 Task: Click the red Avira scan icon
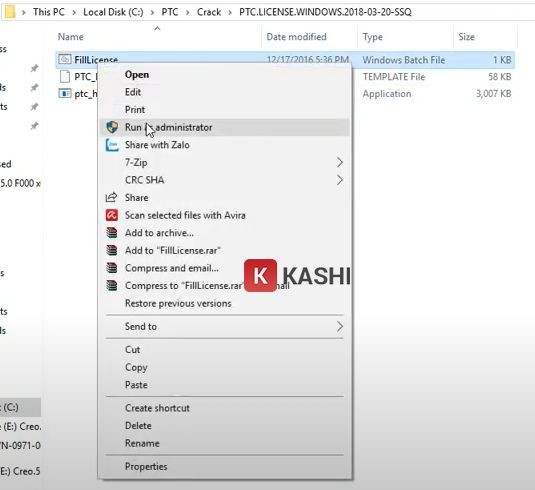pos(112,215)
